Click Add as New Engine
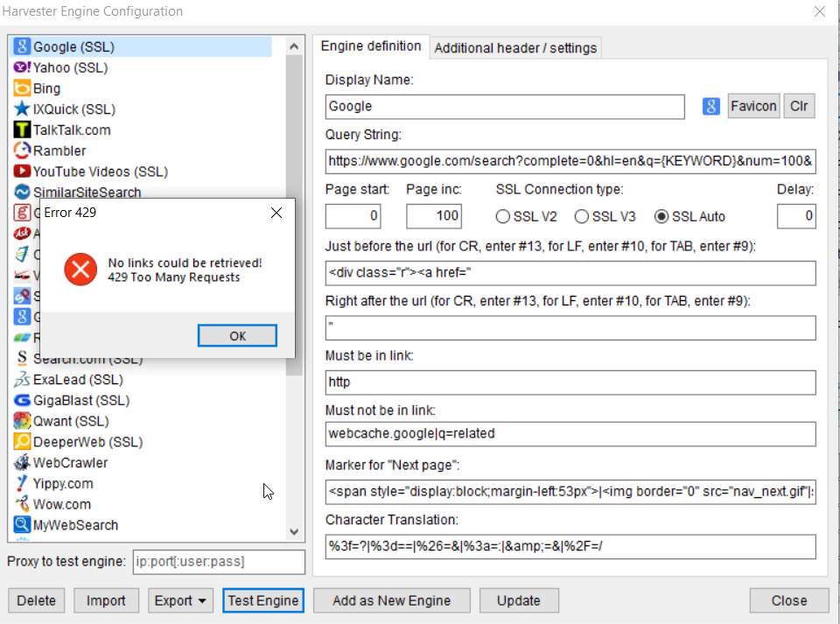The height and width of the screenshot is (624, 840). coord(392,600)
